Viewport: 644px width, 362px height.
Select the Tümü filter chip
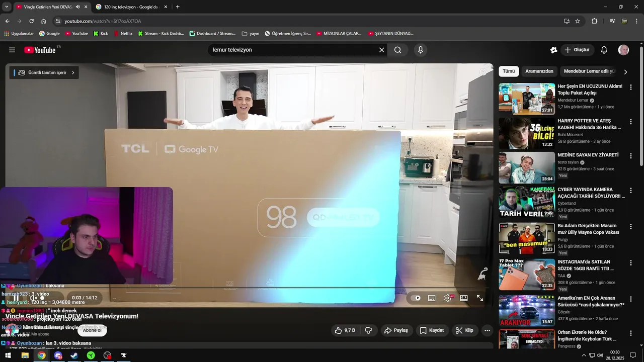coord(509,71)
